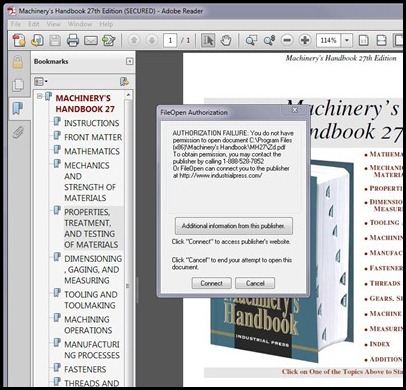Select Properties, Treatment, and Testing bookmark
Viewport: 406px width, 390px height.
click(x=91, y=228)
